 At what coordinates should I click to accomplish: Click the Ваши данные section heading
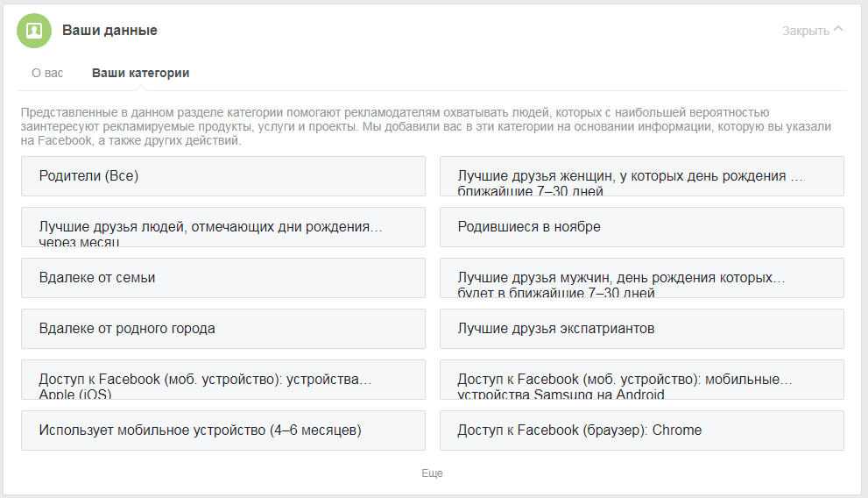pyautogui.click(x=109, y=31)
